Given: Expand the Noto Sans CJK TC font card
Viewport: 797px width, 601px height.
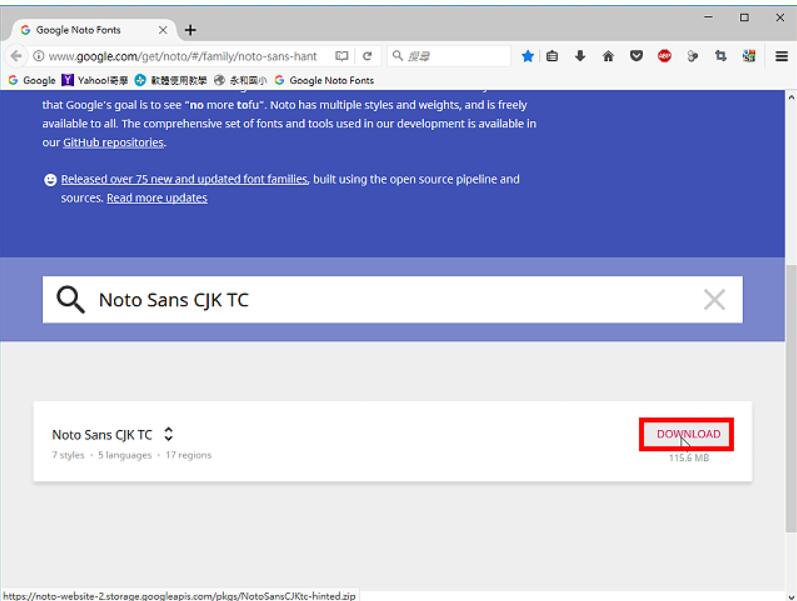Looking at the screenshot, I should 169,434.
